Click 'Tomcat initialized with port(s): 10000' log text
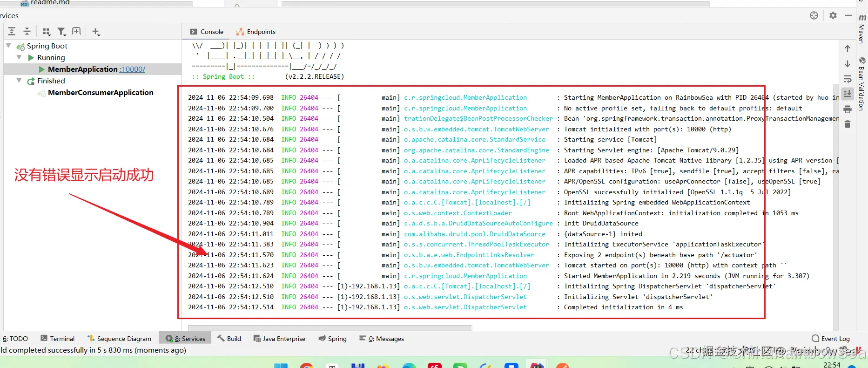Viewport: 868px width, 368px height. pyautogui.click(x=647, y=129)
